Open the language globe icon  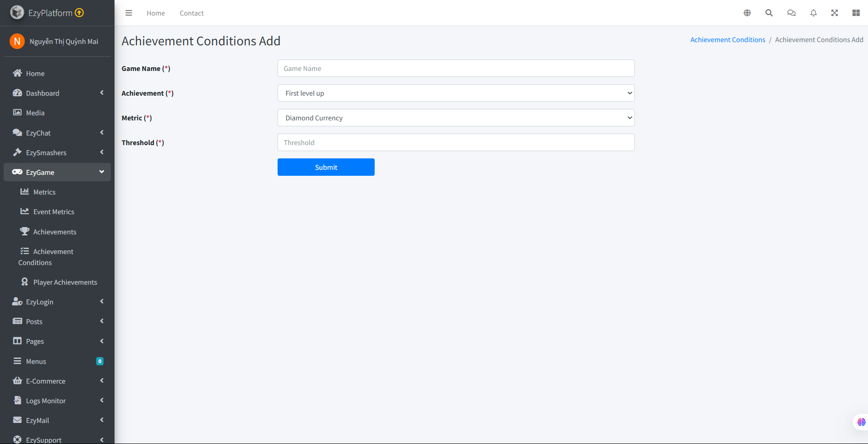[747, 13]
